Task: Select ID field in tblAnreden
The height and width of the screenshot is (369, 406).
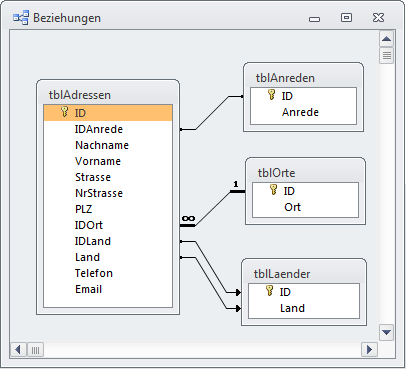Action: pyautogui.click(x=303, y=96)
